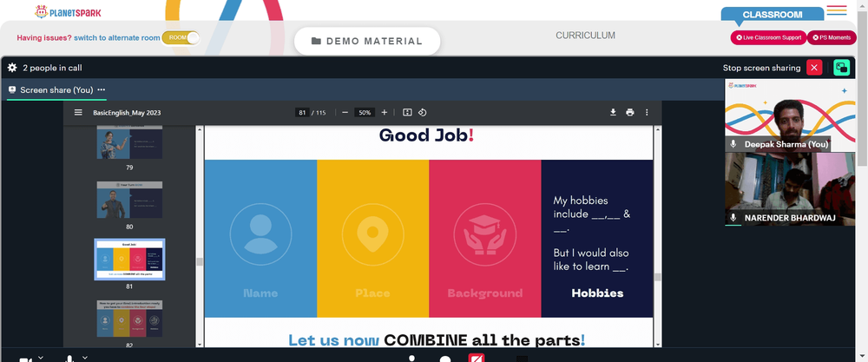Toggle the PDF sidebar menu icon
The height and width of the screenshot is (362, 868).
coord(79,112)
